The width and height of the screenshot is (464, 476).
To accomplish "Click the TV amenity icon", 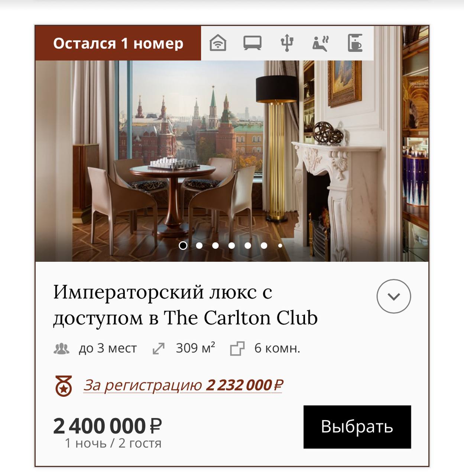I will (253, 43).
